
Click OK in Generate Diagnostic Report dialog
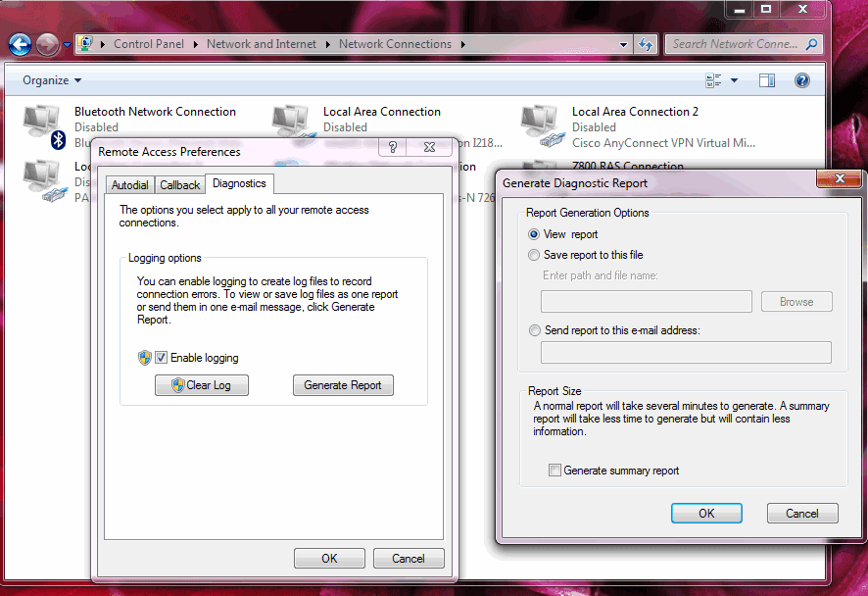706,513
